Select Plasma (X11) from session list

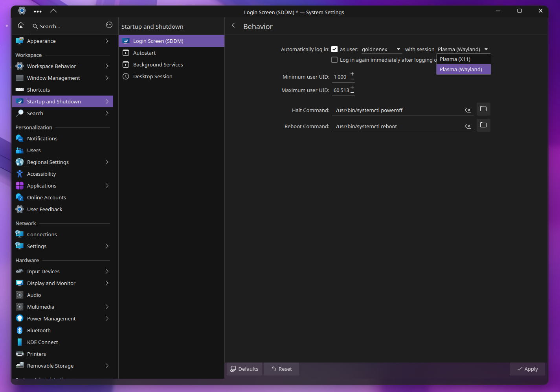464,59
